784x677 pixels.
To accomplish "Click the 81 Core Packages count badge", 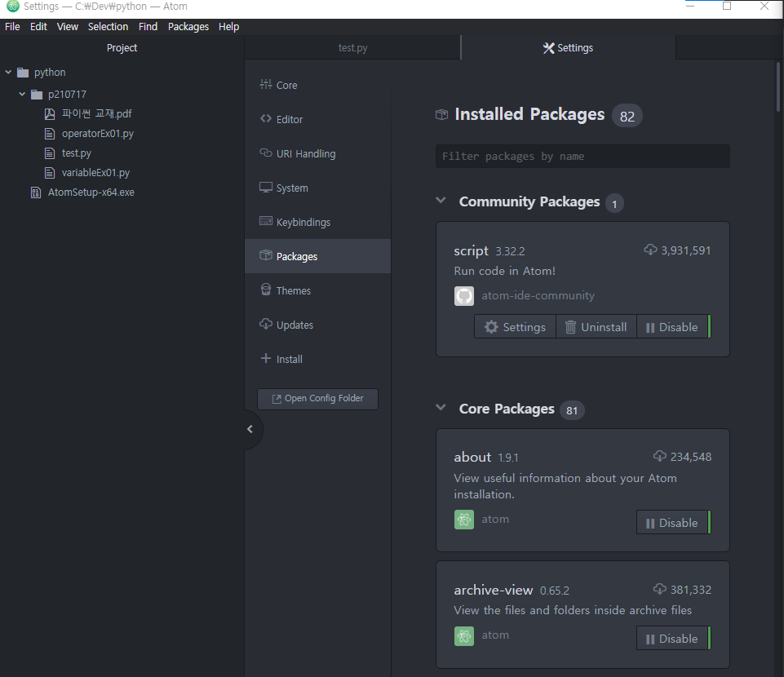I will click(x=572, y=410).
